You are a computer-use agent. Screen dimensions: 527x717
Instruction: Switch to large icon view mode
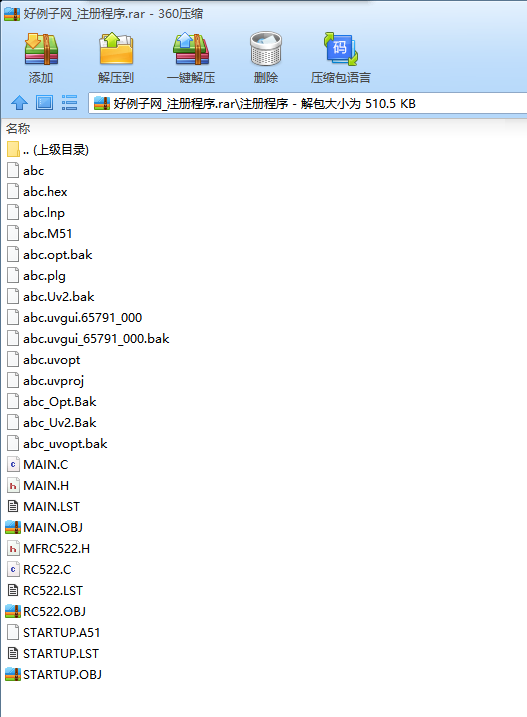click(44, 103)
